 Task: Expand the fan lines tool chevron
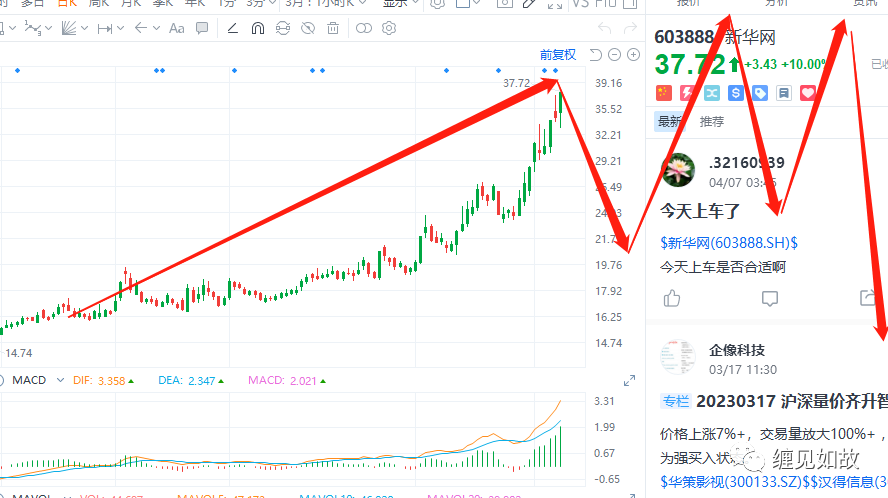point(84,28)
